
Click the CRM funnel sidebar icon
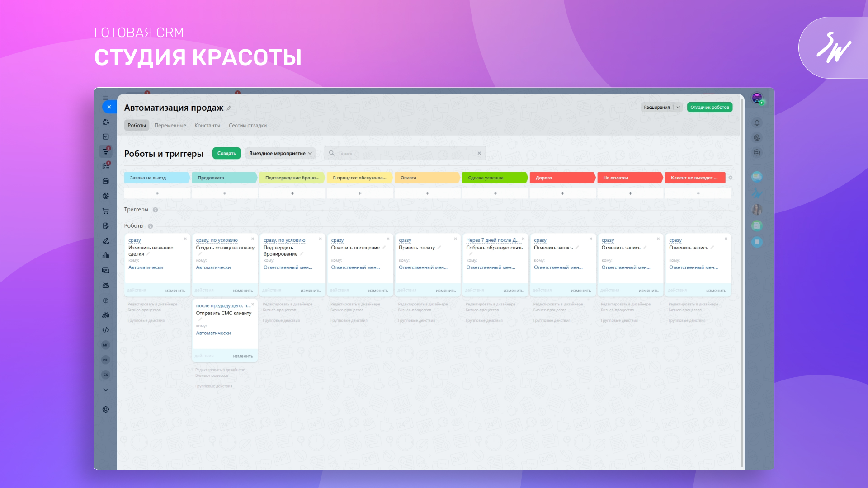[106, 151]
